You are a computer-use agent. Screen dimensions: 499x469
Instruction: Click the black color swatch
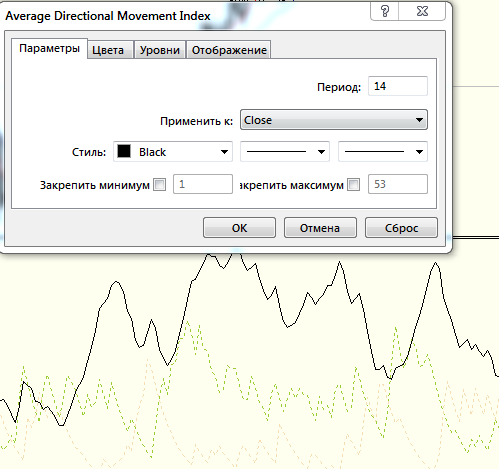[124, 151]
